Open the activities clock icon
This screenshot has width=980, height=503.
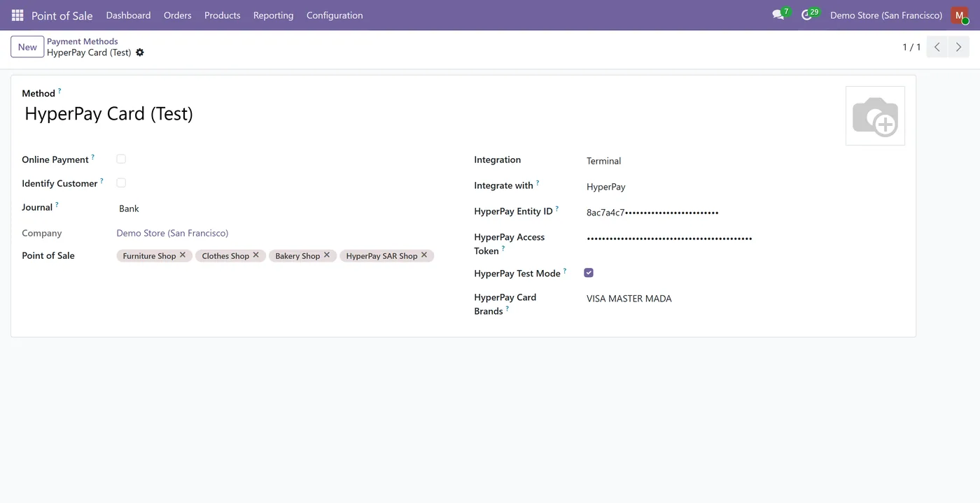pos(807,15)
